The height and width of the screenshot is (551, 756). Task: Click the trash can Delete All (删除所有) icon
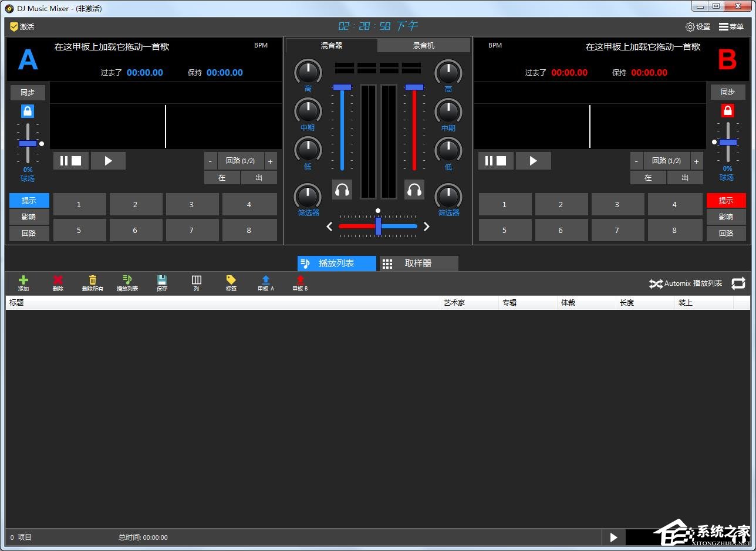point(92,281)
